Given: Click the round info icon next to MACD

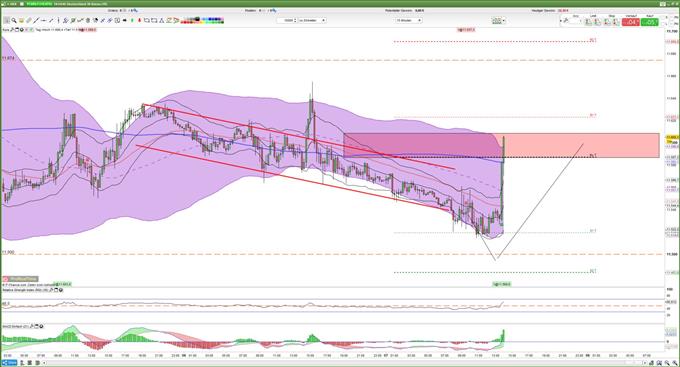Looking at the screenshot, I should 41,326.
